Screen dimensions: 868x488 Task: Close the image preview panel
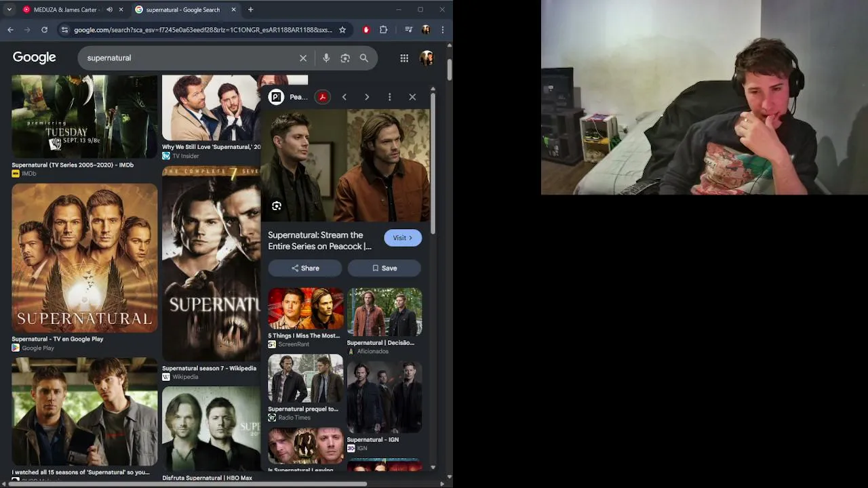(x=412, y=97)
